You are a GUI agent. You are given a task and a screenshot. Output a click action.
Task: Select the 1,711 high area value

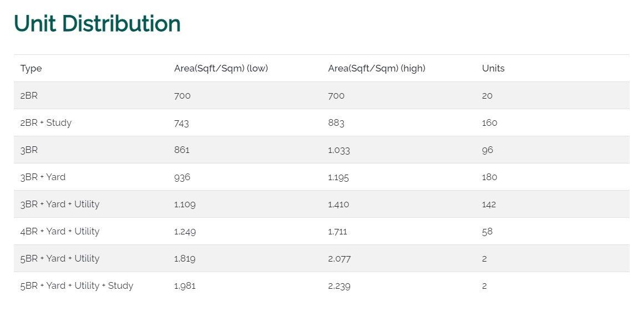[337, 232]
